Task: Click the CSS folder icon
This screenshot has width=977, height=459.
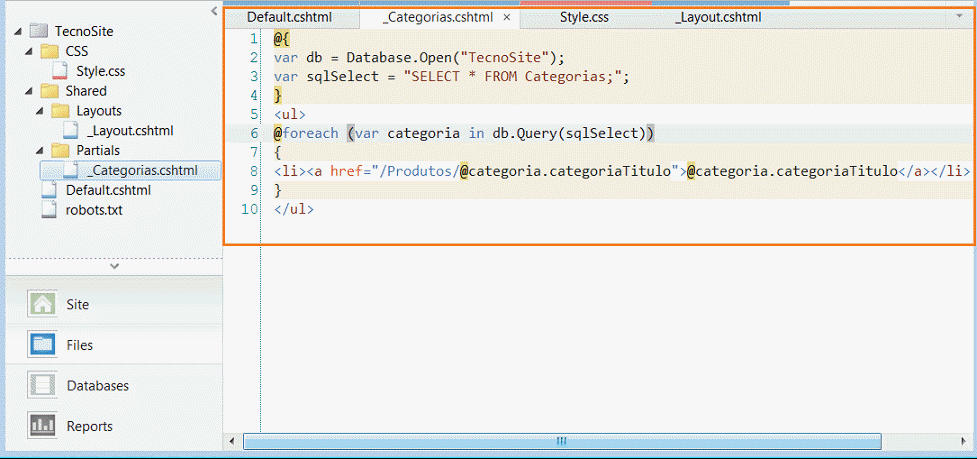Action: click(49, 50)
